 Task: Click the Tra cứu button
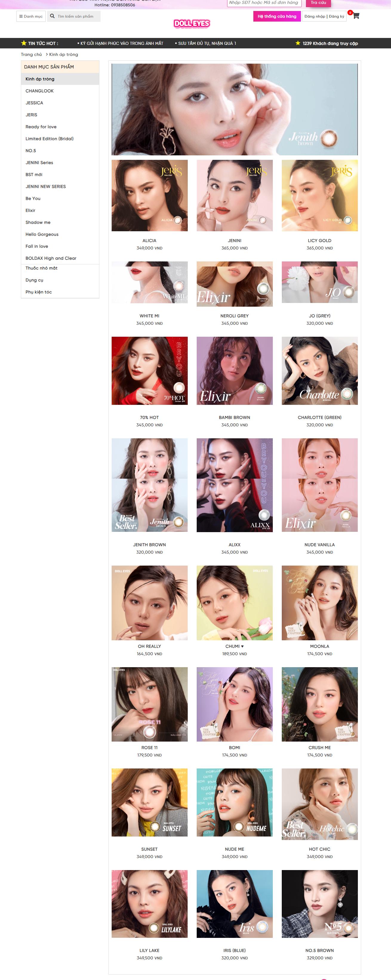[x=318, y=3]
